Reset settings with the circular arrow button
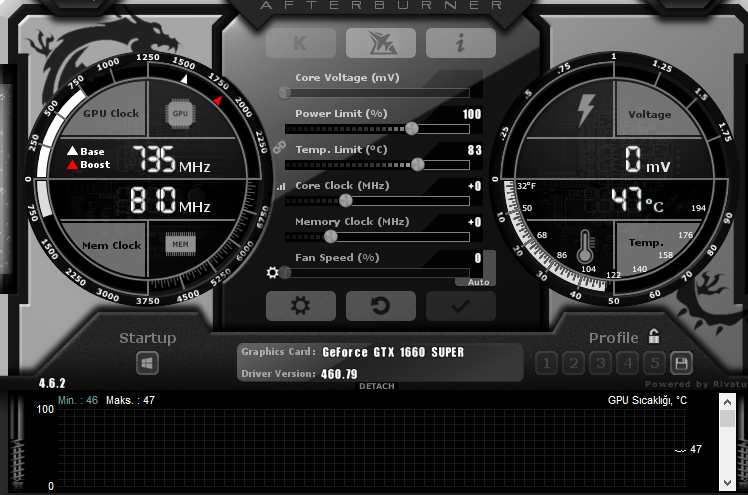The width and height of the screenshot is (748, 495). tap(381, 306)
